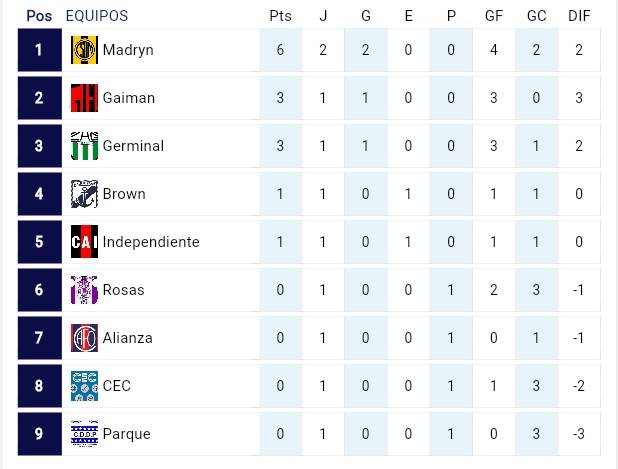
Task: Open the Independiente team name link
Action: 151,242
